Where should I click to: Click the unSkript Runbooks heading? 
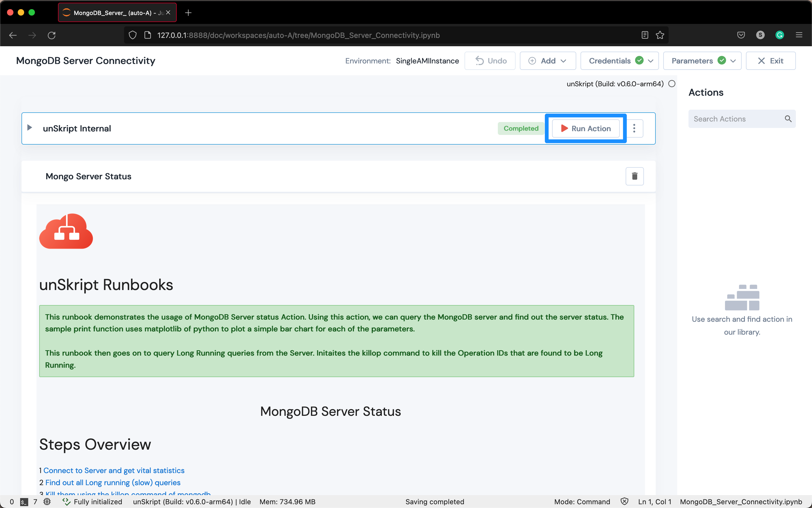(106, 285)
